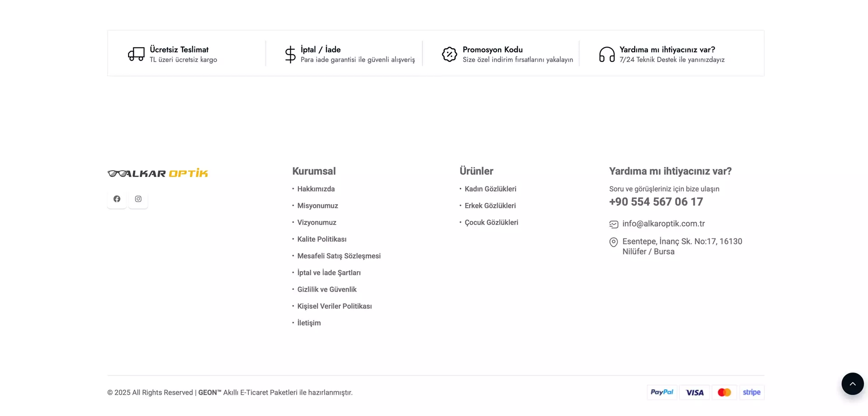The height and width of the screenshot is (416, 868).
Task: Open the Facebook social icon
Action: 117,199
